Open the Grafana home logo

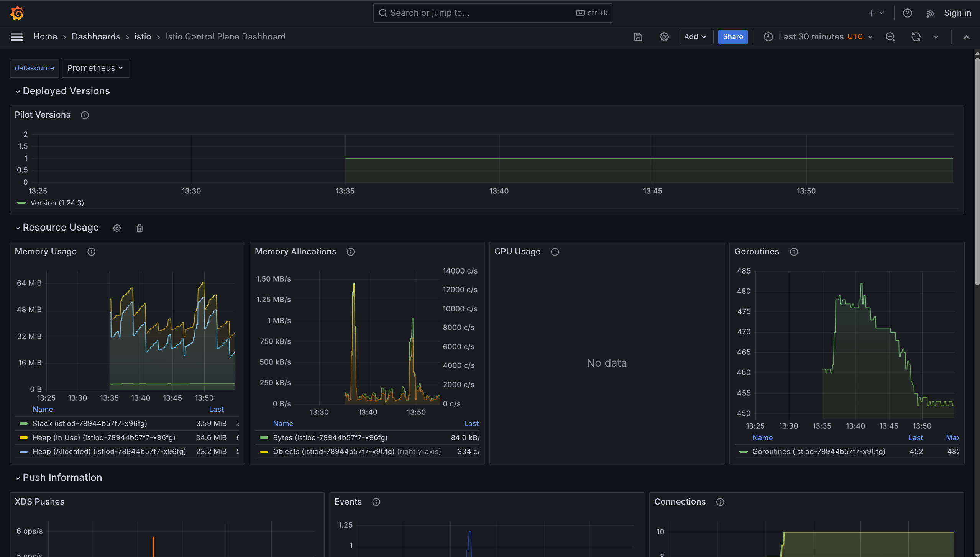pyautogui.click(x=17, y=13)
